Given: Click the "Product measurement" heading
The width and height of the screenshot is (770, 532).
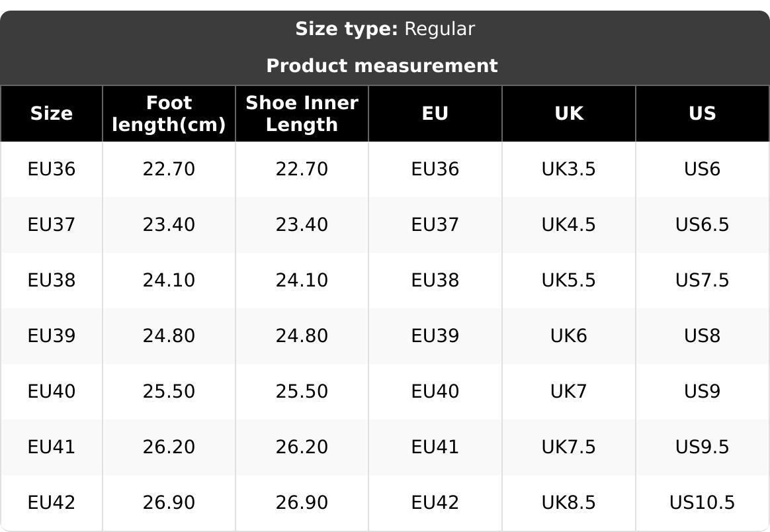Looking at the screenshot, I should pyautogui.click(x=382, y=66).
